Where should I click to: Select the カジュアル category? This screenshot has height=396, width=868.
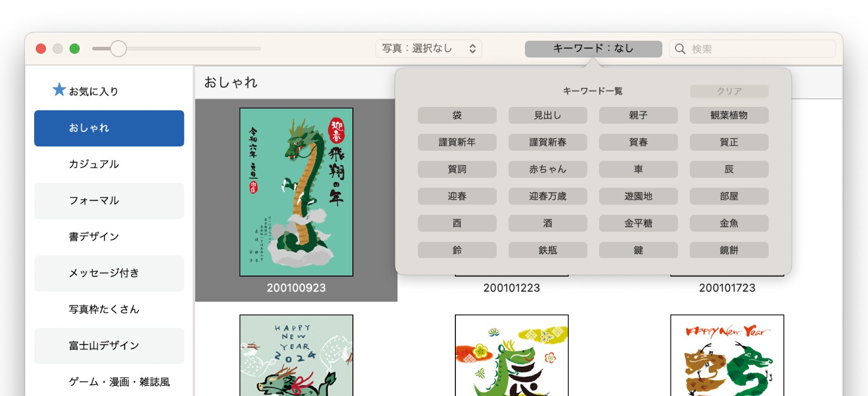109,164
